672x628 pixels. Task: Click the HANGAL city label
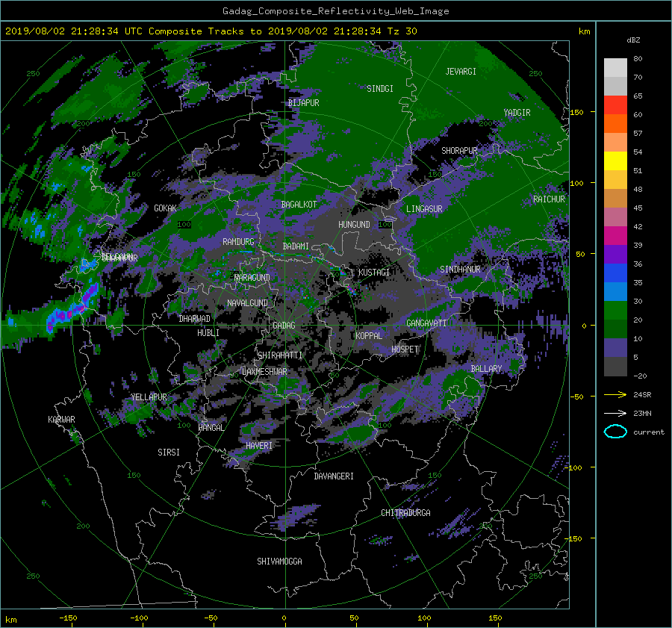coord(211,428)
